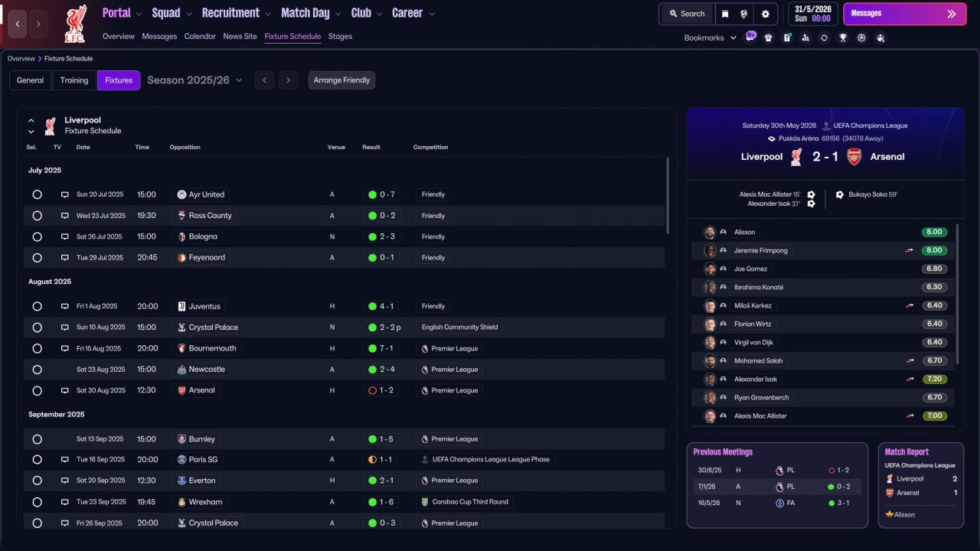Click the Ayr United 0 - 7 result
This screenshot has width=980, height=551.
click(x=382, y=195)
